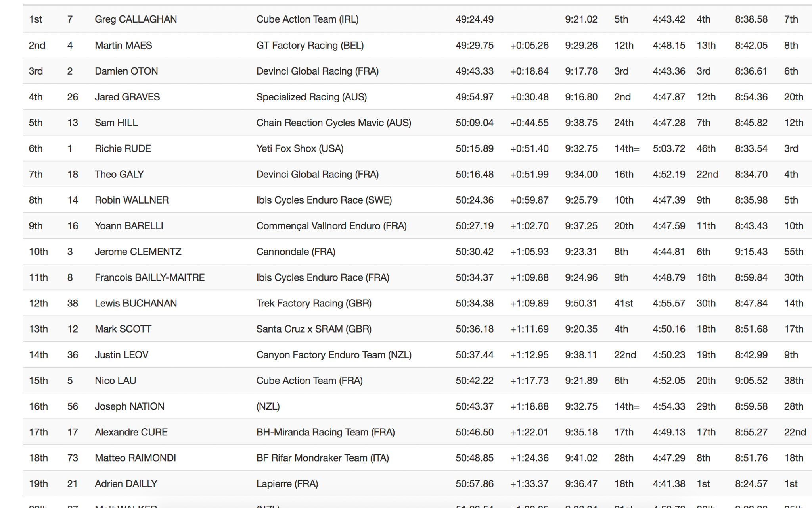Select Mark SCOTT in the table
This screenshot has height=508, width=812.
click(123, 329)
